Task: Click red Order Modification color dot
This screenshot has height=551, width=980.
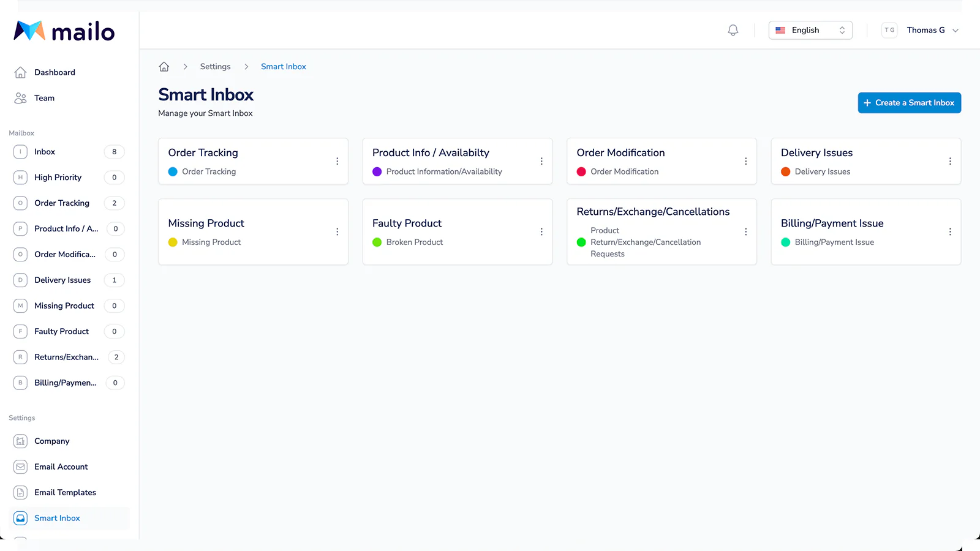Action: pos(581,172)
